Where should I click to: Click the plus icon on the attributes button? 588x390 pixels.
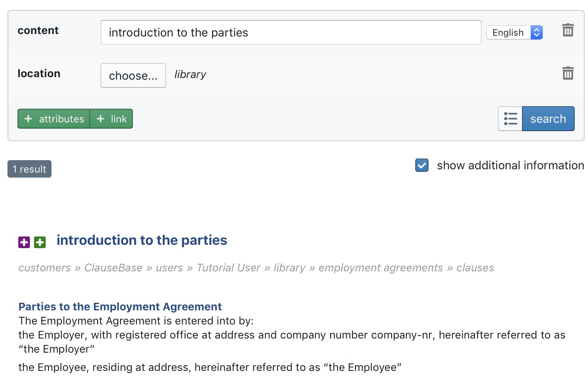(28, 119)
